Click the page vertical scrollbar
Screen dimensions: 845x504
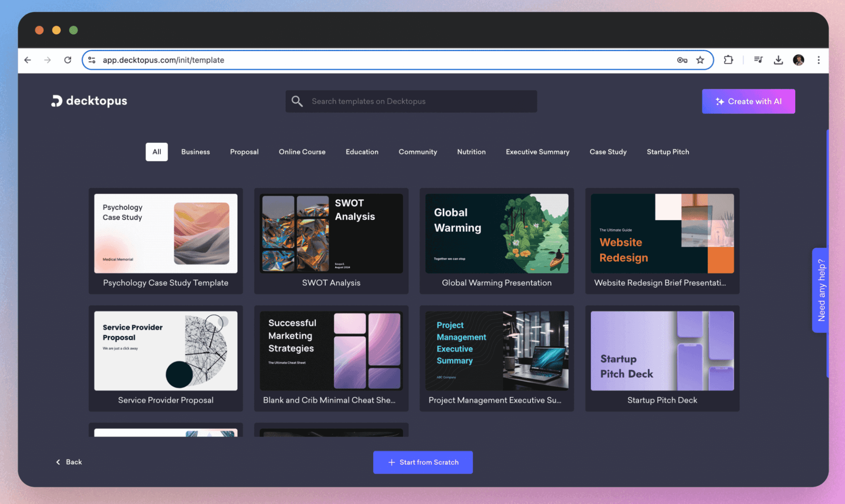(827, 253)
